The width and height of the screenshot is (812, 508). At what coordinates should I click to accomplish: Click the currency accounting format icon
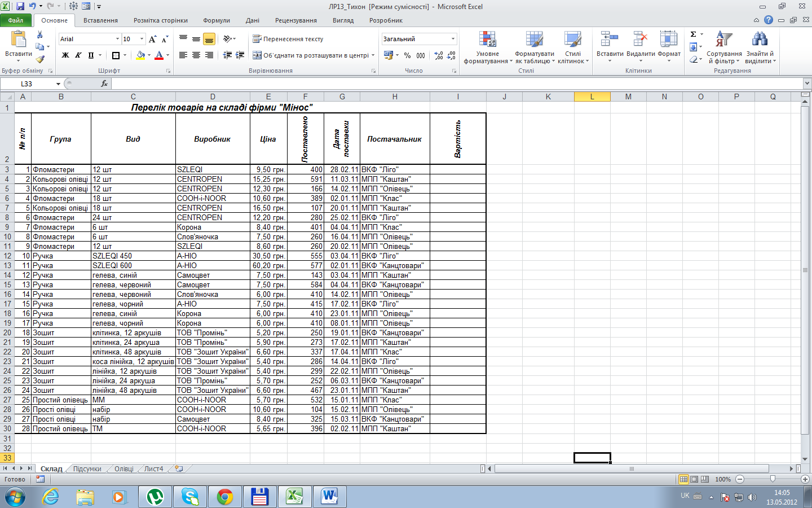pyautogui.click(x=388, y=55)
